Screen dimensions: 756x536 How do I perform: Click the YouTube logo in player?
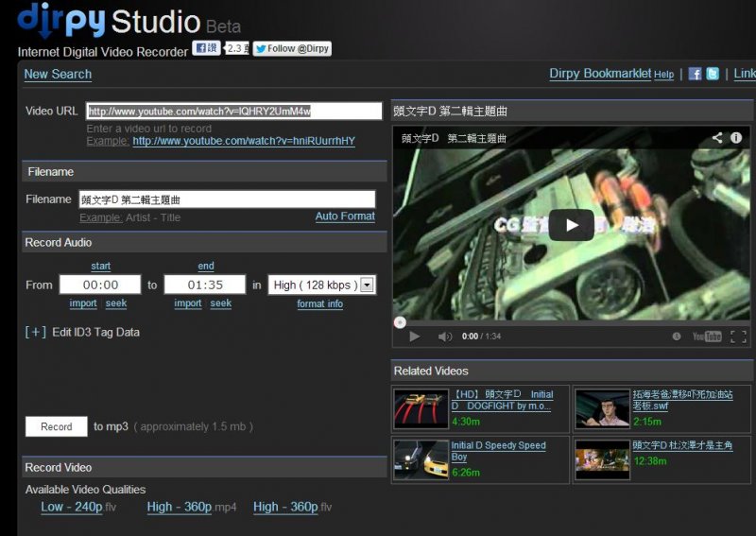coord(707,337)
